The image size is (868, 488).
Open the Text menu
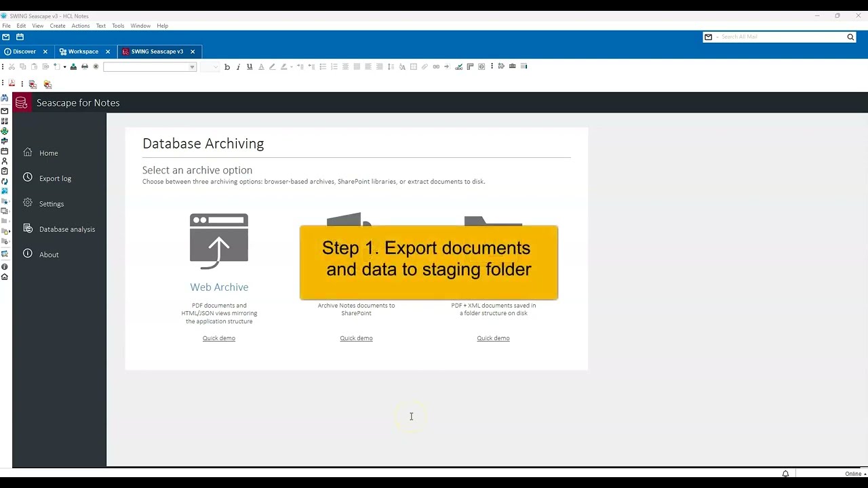101,26
